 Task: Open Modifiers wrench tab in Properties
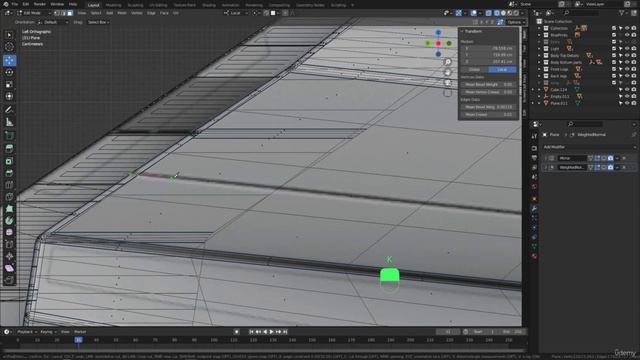click(x=534, y=209)
